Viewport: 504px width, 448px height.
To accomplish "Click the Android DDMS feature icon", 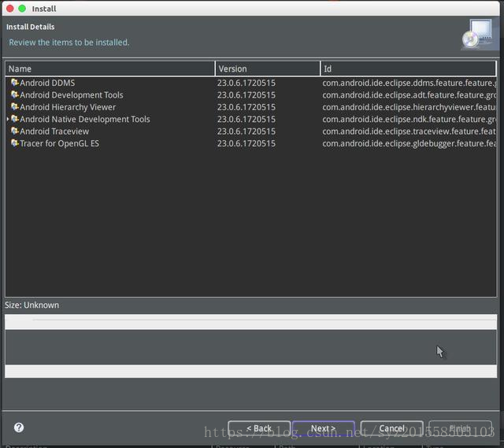I will tap(15, 83).
